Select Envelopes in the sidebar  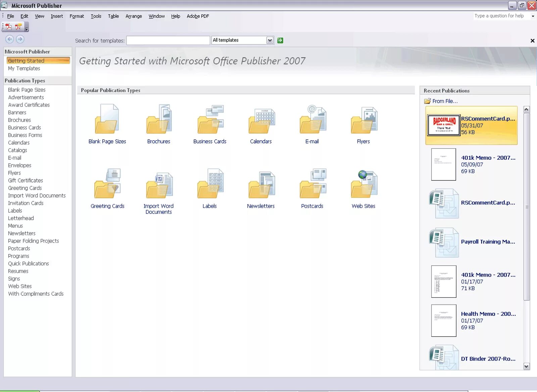tap(19, 165)
